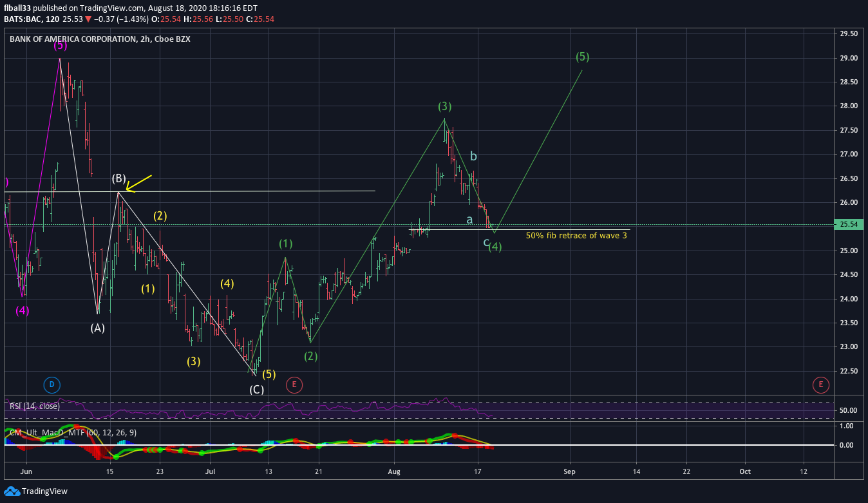Click the yellow (4) wave label
Image resolution: width=868 pixels, height=503 pixels.
227,283
